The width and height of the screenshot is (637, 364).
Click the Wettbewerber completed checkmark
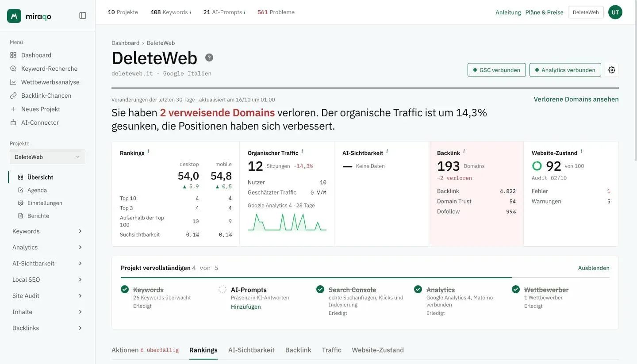pyautogui.click(x=516, y=289)
